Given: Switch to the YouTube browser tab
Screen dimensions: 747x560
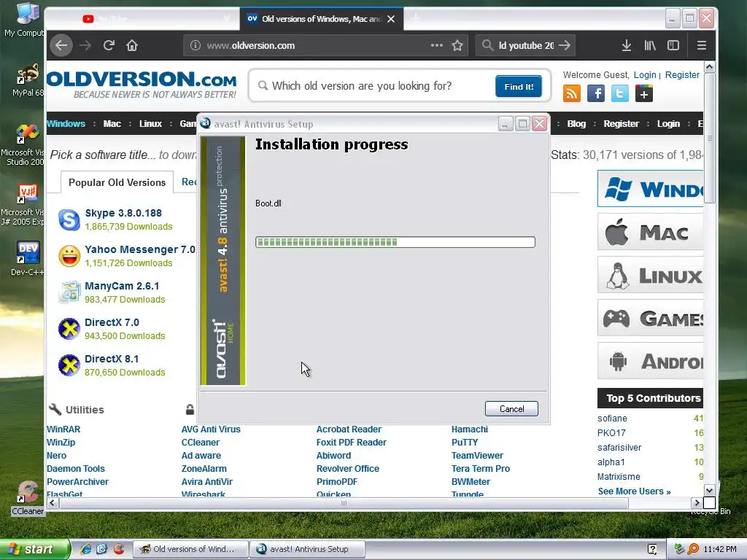Looking at the screenshot, I should coord(143,19).
